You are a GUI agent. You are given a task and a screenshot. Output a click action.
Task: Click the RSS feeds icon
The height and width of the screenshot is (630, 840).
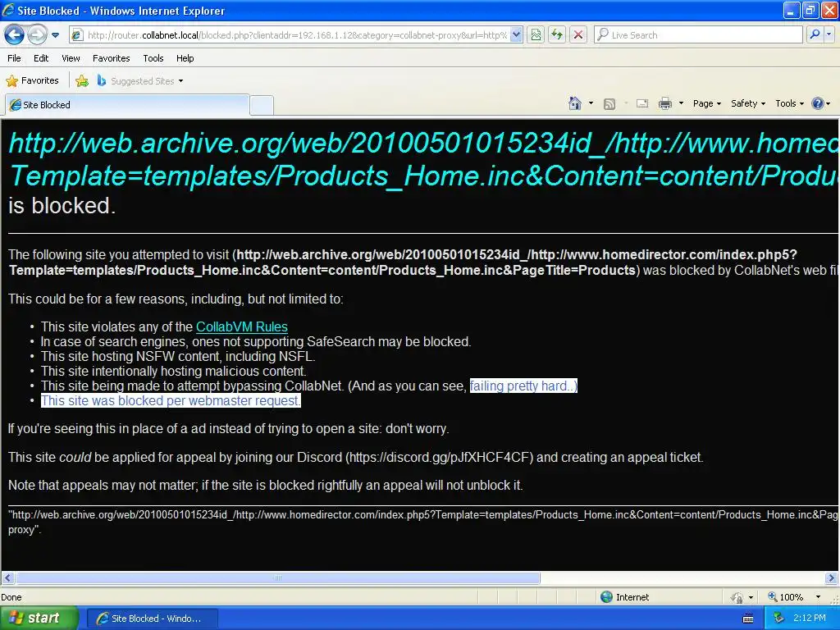click(609, 104)
